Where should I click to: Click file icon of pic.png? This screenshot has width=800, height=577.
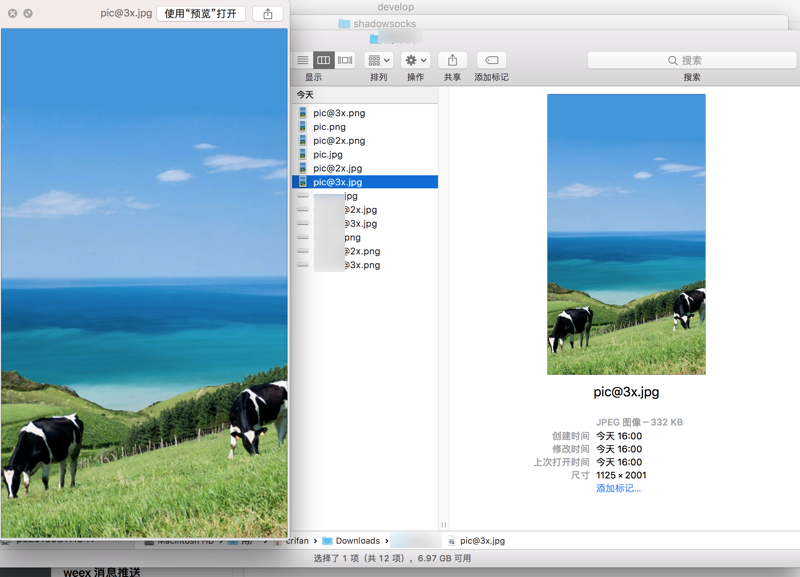point(303,127)
